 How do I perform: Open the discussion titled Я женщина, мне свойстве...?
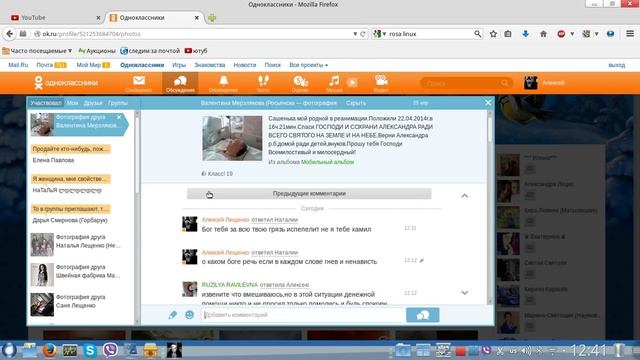coord(71,184)
